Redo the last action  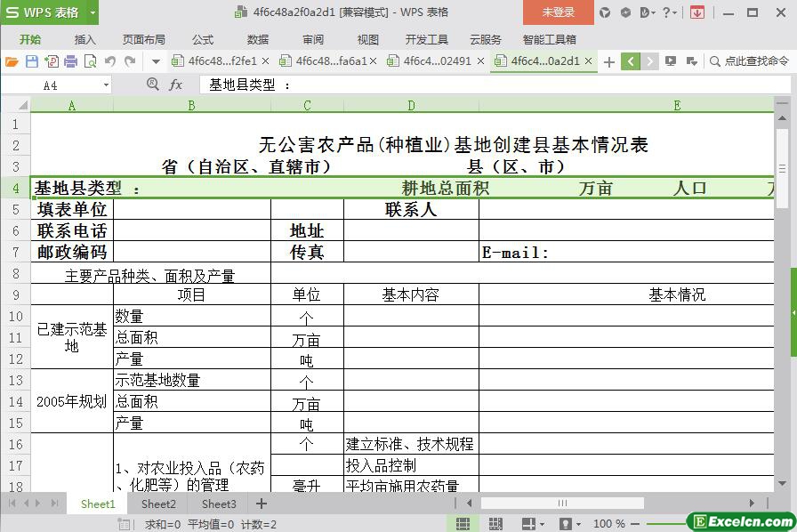[130, 61]
